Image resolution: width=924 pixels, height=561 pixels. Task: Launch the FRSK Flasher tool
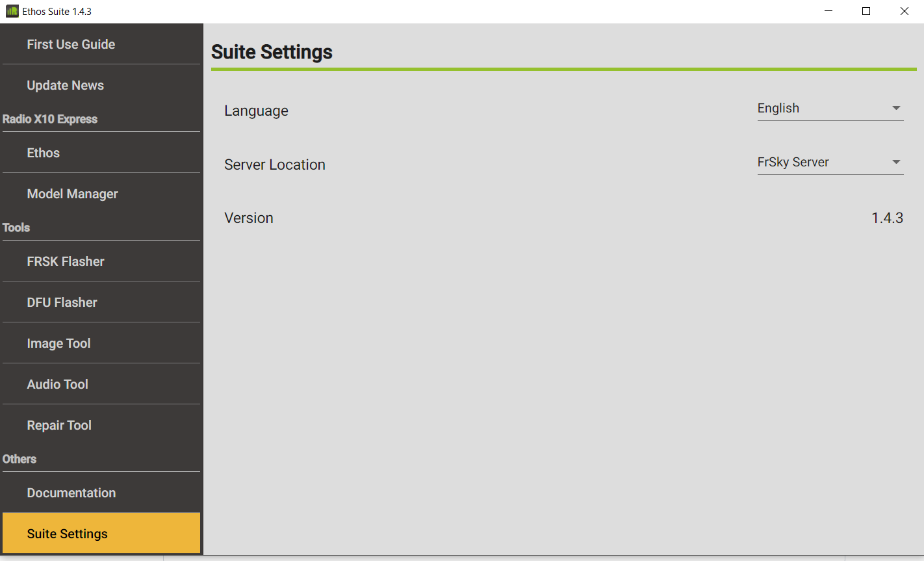point(65,261)
